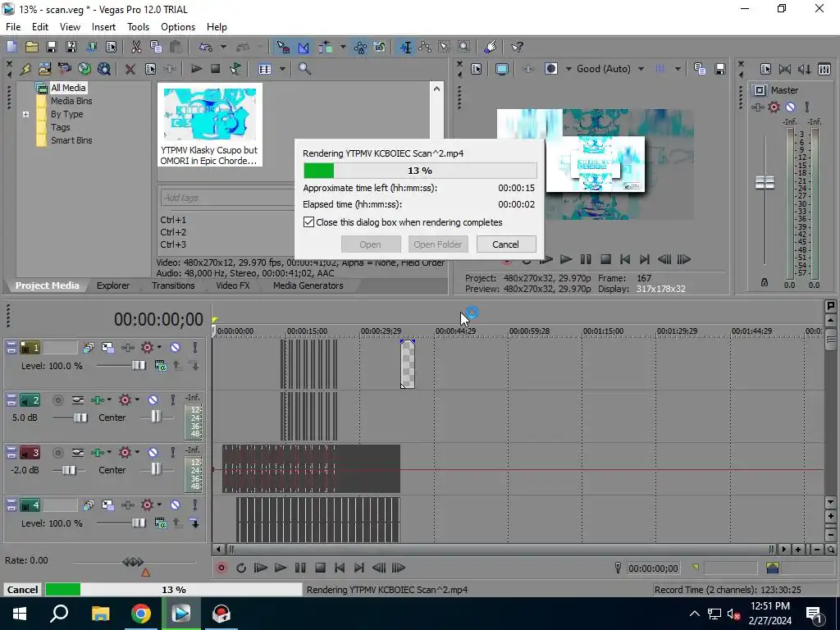Screen dimensions: 840x630
Task: Mute video track 4
Action: pos(176,505)
